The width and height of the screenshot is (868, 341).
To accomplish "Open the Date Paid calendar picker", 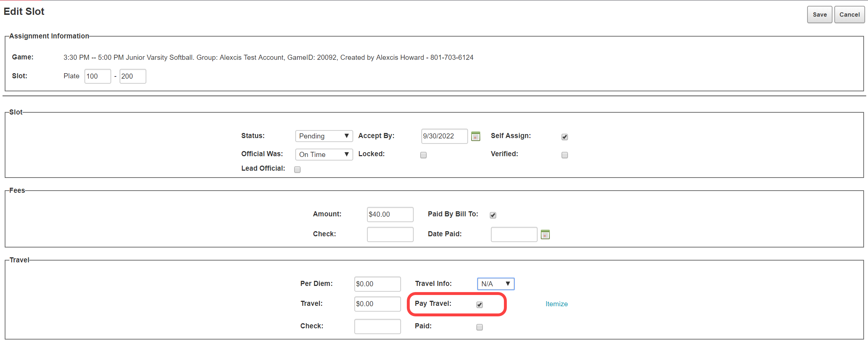I will pyautogui.click(x=545, y=234).
